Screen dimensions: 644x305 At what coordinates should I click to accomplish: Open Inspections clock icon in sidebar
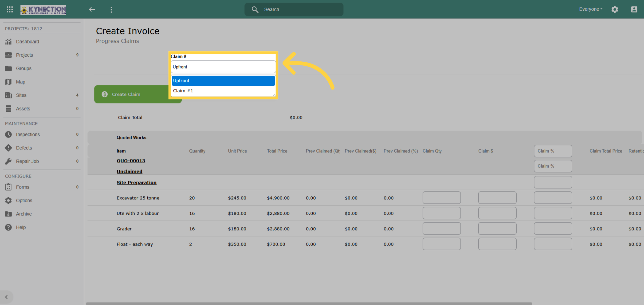pos(8,134)
